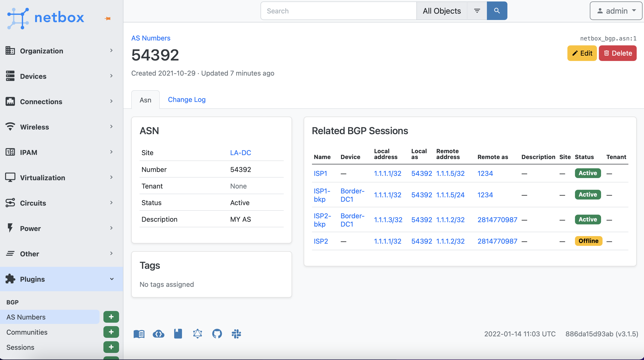Click into the Search input field
Image resolution: width=644 pixels, height=360 pixels.
pyautogui.click(x=339, y=11)
